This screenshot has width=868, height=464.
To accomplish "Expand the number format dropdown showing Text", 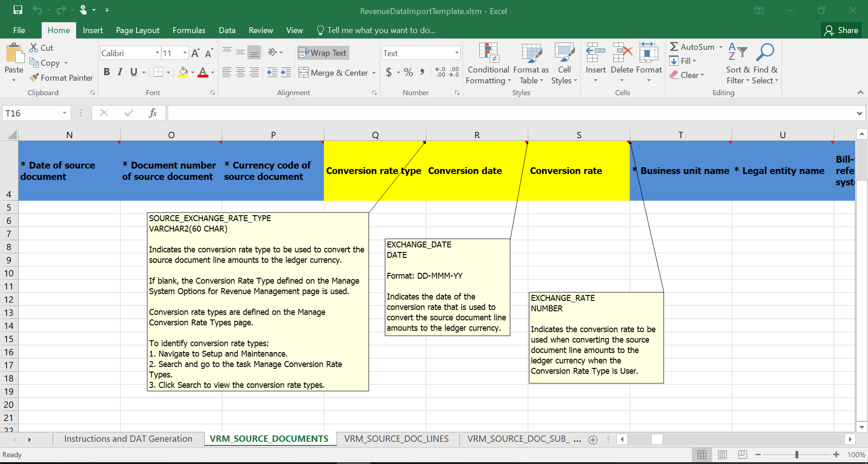I will [456, 53].
